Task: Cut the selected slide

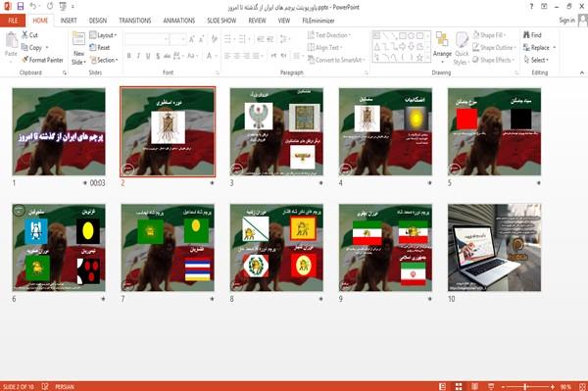Action: coord(29,35)
